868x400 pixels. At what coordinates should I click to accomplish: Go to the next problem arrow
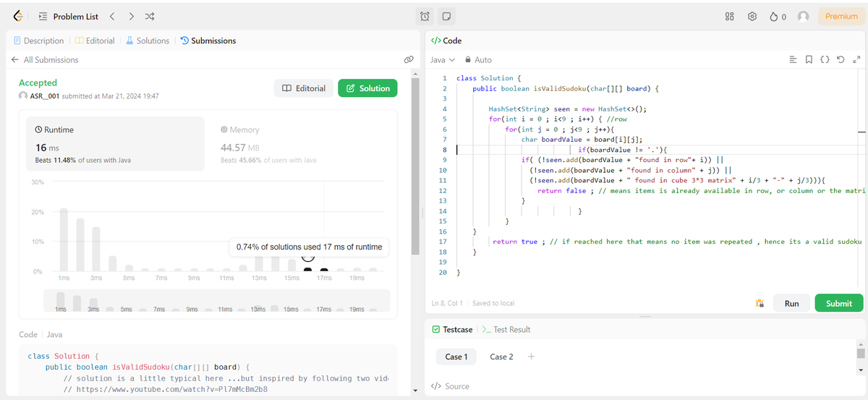click(131, 16)
